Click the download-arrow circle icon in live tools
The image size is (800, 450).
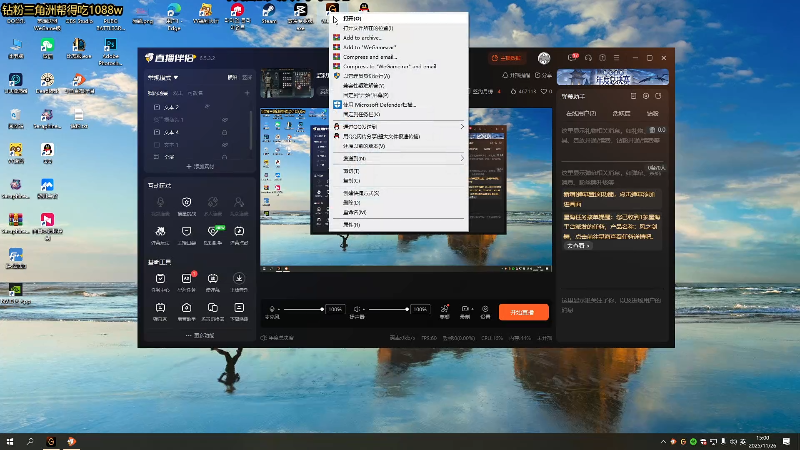[x=239, y=278]
